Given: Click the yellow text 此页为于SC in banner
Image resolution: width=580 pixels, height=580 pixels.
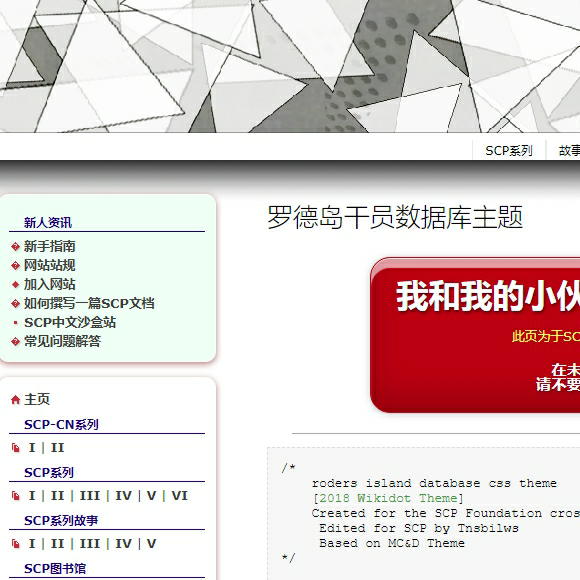Looking at the screenshot, I should [x=546, y=336].
